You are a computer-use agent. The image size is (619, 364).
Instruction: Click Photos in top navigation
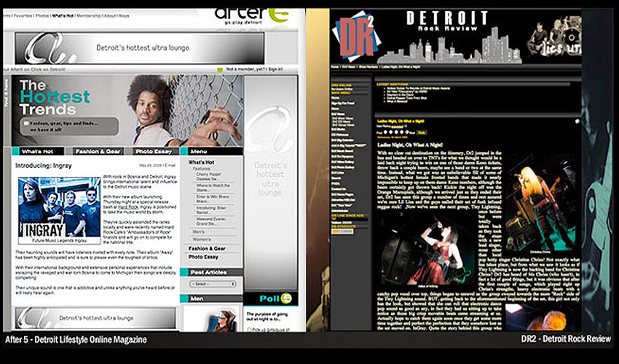coord(42,16)
